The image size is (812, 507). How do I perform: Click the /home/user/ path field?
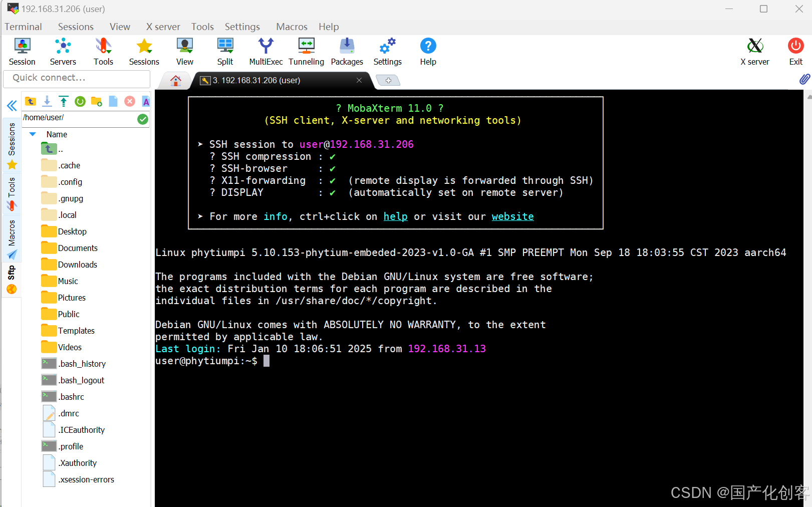[79, 118]
